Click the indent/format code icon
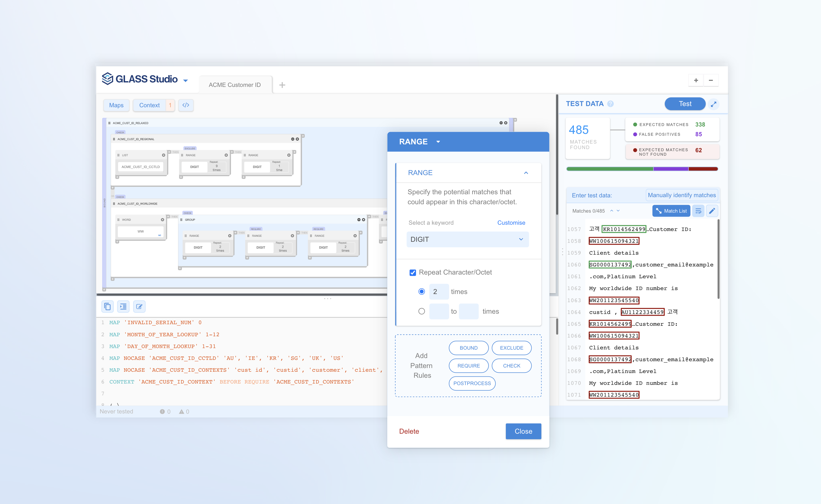 [x=123, y=306]
